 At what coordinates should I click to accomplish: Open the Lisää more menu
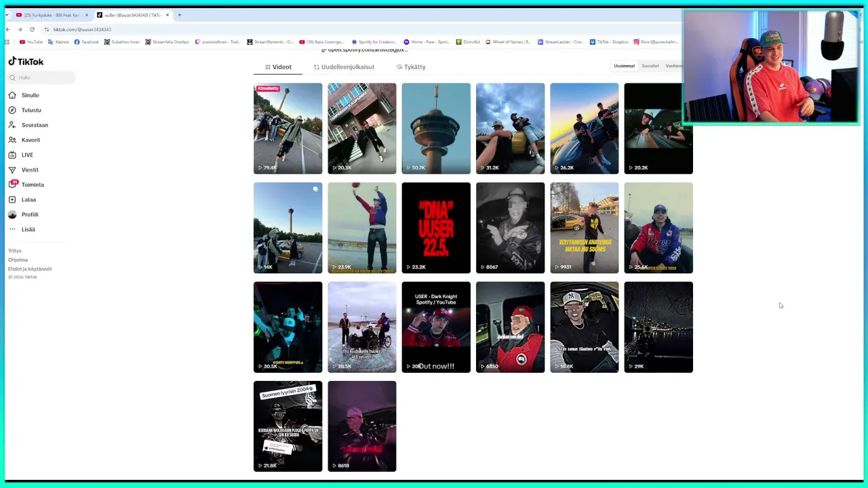coord(22,229)
